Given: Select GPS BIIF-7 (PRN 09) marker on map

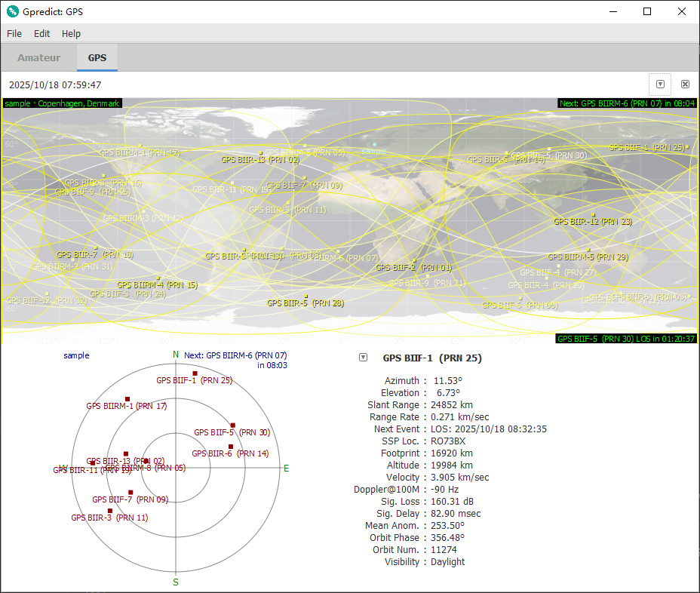Looking at the screenshot, I should 303,179.
